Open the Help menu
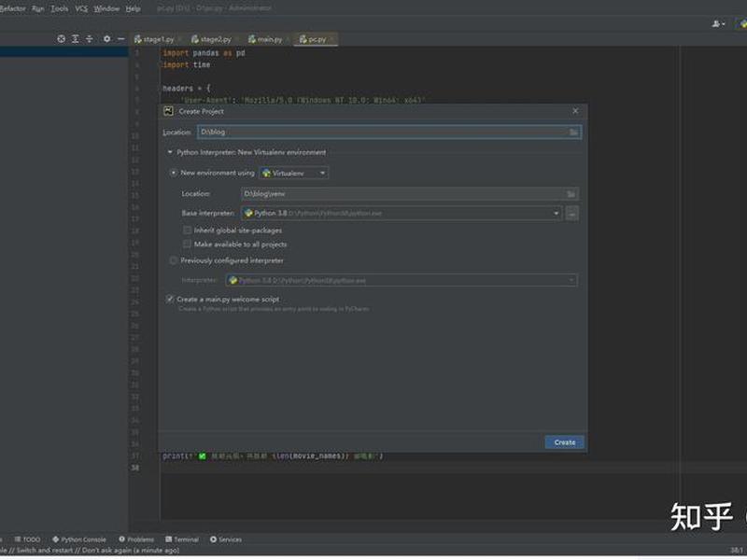Image resolution: width=747 pixels, height=560 pixels. 133,8
